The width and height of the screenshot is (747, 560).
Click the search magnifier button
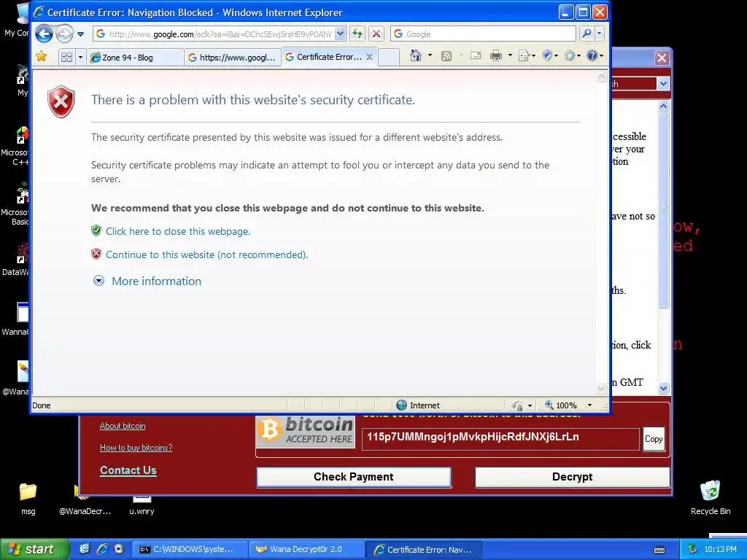(587, 34)
